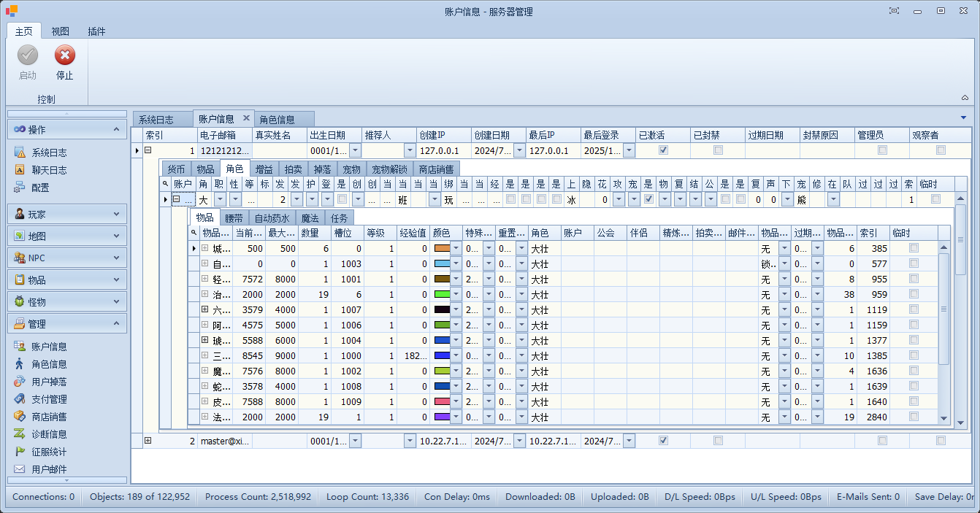980x513 pixels.
Task: Open 用户掉落 in the sidebar
Action: pyautogui.click(x=49, y=382)
